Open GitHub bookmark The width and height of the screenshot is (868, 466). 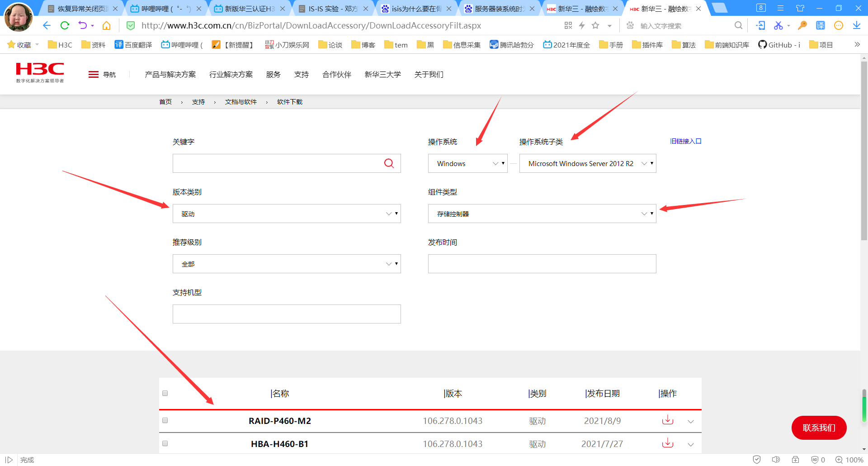[779, 44]
